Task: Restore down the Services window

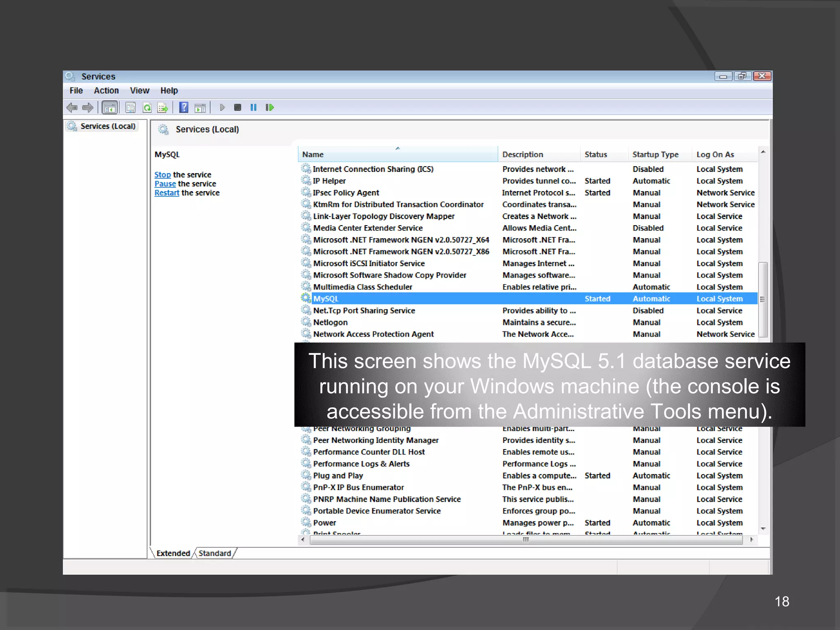Action: point(742,76)
